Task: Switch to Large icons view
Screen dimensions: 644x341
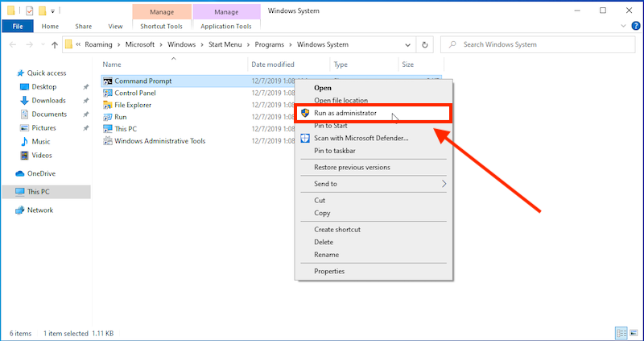Action: [635, 333]
